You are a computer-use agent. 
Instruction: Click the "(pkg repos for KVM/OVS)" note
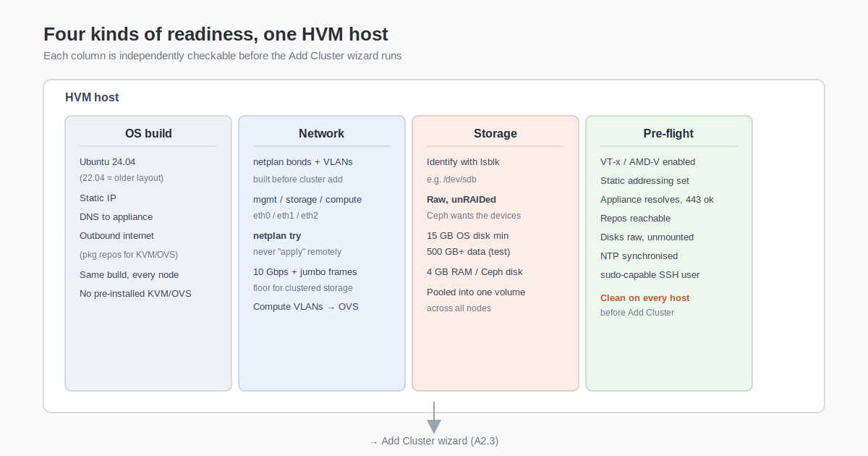pyautogui.click(x=129, y=255)
